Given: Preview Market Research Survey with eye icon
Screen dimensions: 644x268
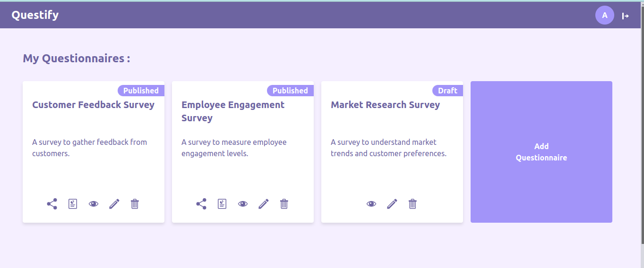Looking at the screenshot, I should click(371, 204).
